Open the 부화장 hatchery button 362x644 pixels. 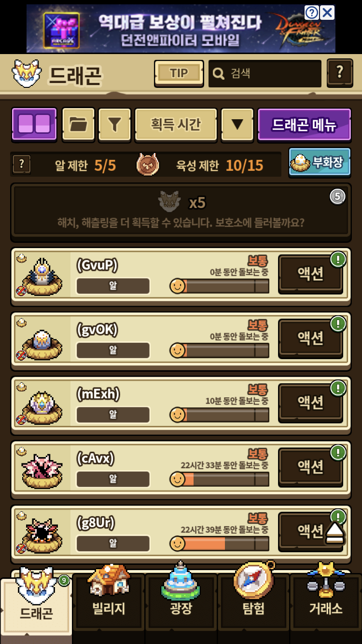320,163
